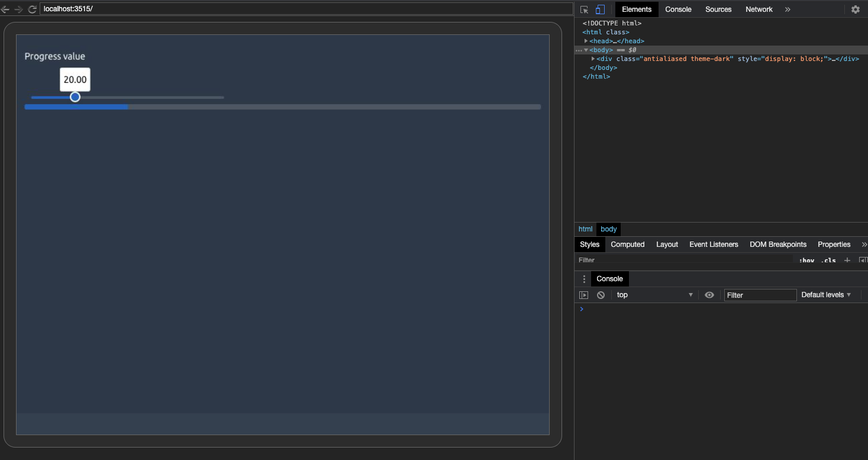Create live expression with eye icon
The image size is (868, 460).
click(x=709, y=295)
